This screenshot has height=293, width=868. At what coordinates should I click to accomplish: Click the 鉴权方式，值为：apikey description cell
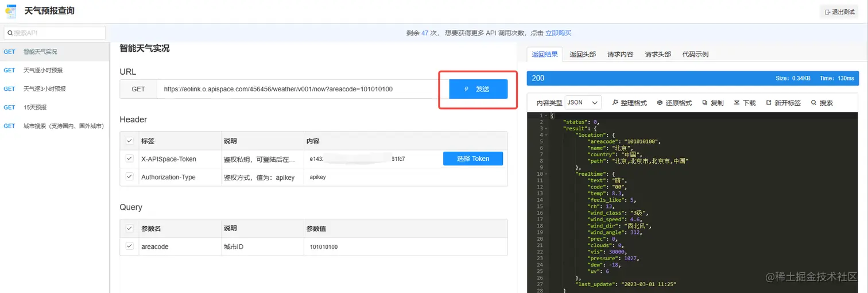point(262,177)
